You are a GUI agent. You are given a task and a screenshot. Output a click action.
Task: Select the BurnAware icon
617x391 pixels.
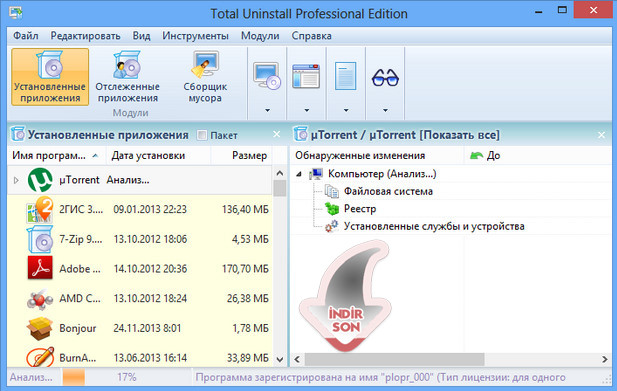(x=40, y=356)
